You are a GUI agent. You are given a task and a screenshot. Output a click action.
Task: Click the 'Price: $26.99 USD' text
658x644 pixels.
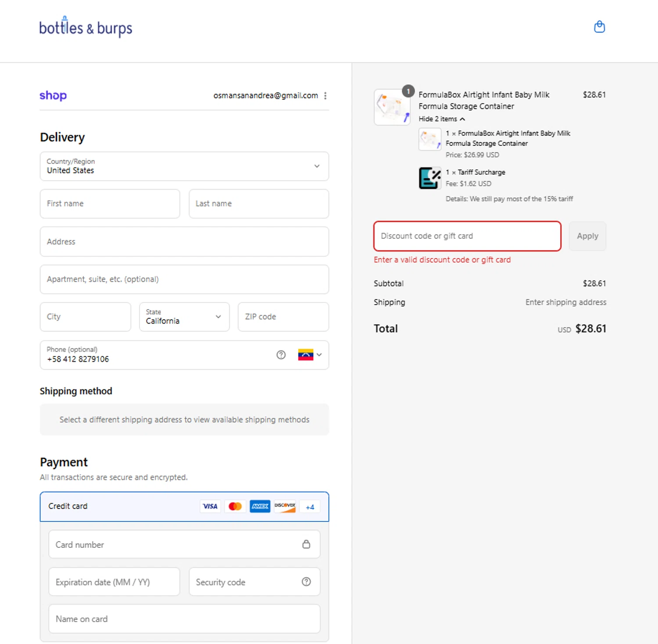(x=472, y=155)
